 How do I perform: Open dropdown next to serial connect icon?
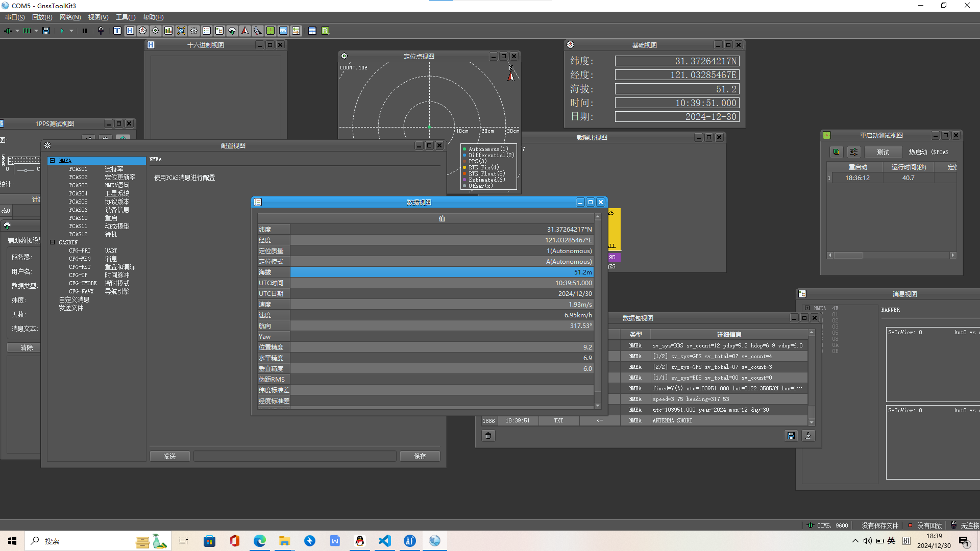[17, 31]
